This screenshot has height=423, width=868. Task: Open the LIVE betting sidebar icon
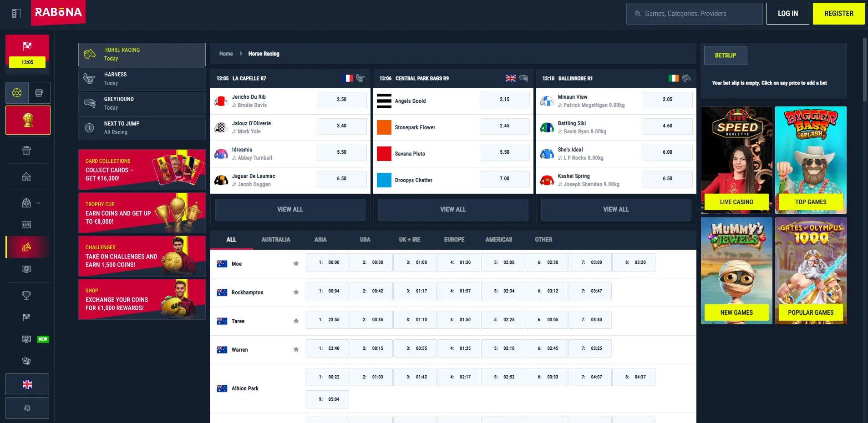point(26,225)
